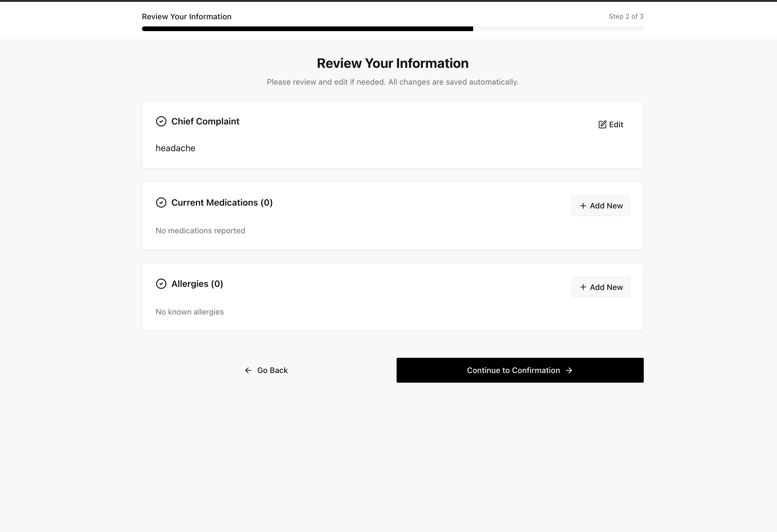
Task: Click the Step 2 of 3 indicator
Action: (626, 16)
